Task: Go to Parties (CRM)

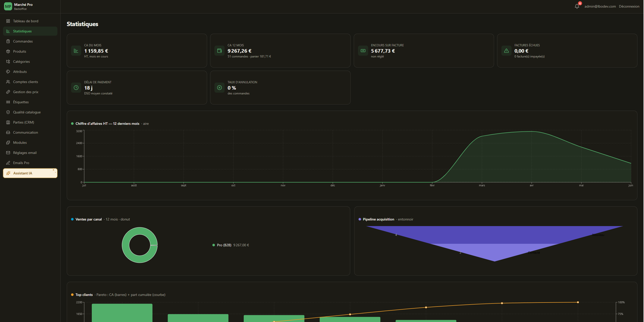Action: (30, 122)
